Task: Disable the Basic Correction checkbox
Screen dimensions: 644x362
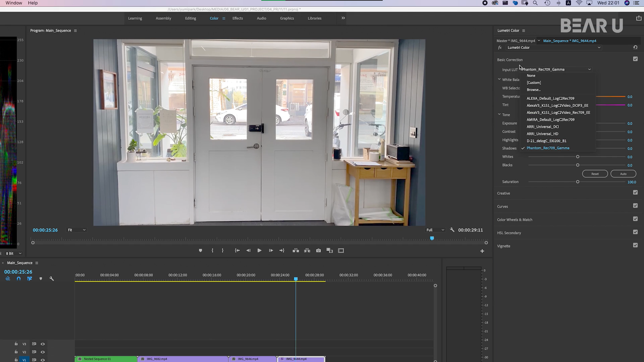Action: point(635,59)
